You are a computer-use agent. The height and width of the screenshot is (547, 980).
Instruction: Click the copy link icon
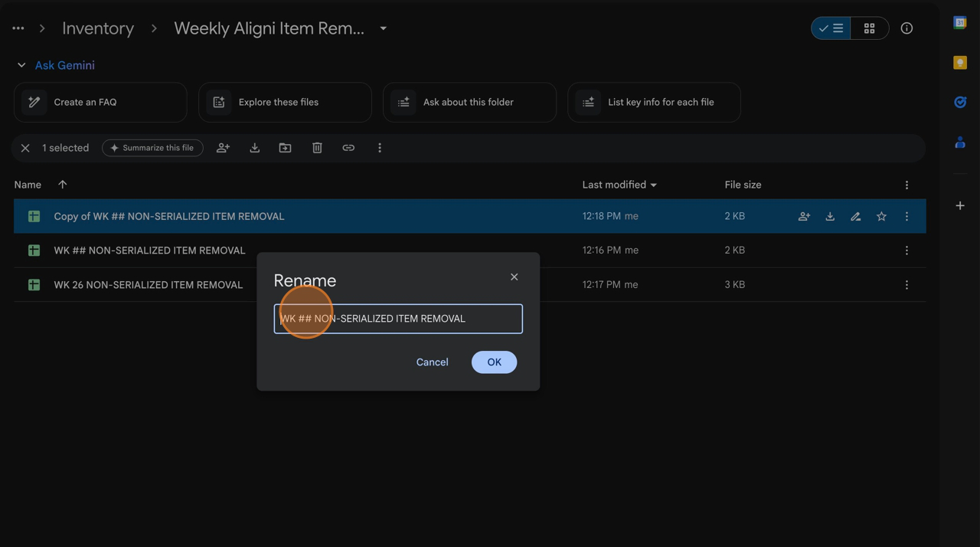[348, 148]
